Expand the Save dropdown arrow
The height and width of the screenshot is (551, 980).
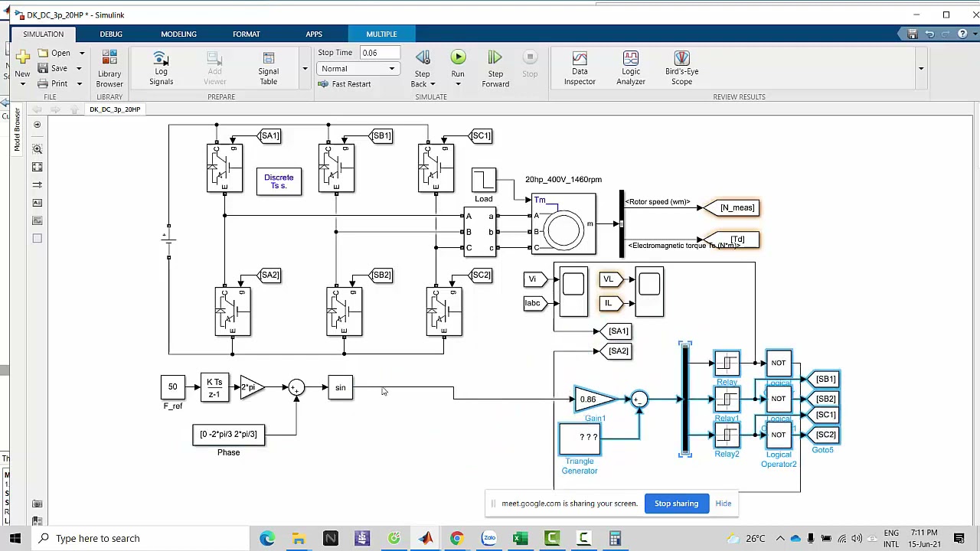(78, 69)
